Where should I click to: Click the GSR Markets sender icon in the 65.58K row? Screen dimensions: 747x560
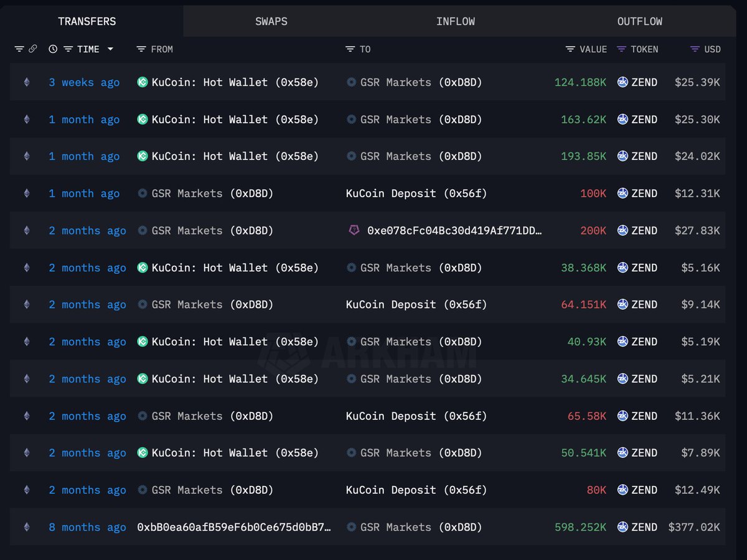143,416
